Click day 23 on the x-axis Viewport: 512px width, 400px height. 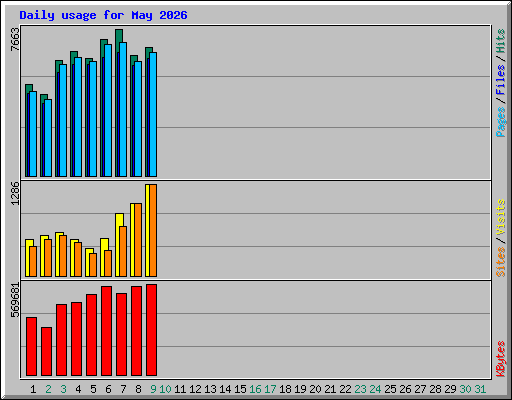click(x=360, y=389)
